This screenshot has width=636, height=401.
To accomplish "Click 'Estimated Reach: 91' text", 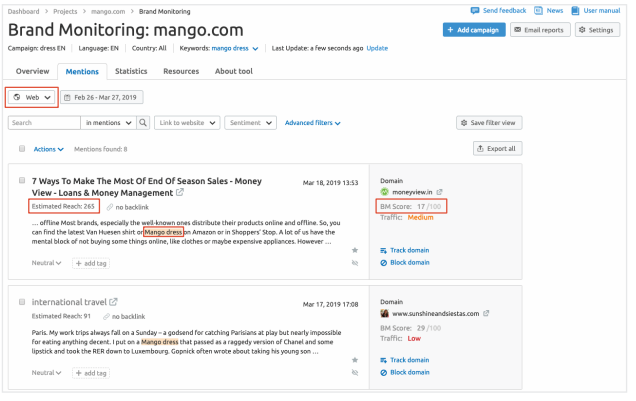I will click(x=61, y=316).
